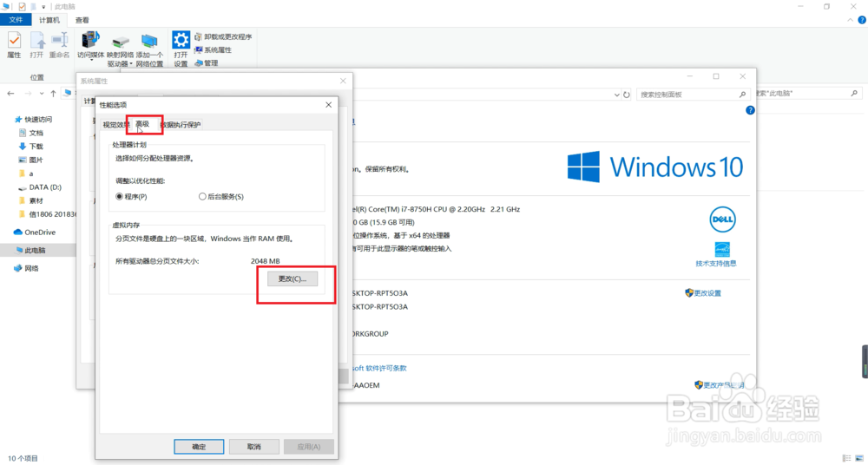The image size is (868, 465).
Task: Click the Explorer forward arrow
Action: tap(28, 94)
